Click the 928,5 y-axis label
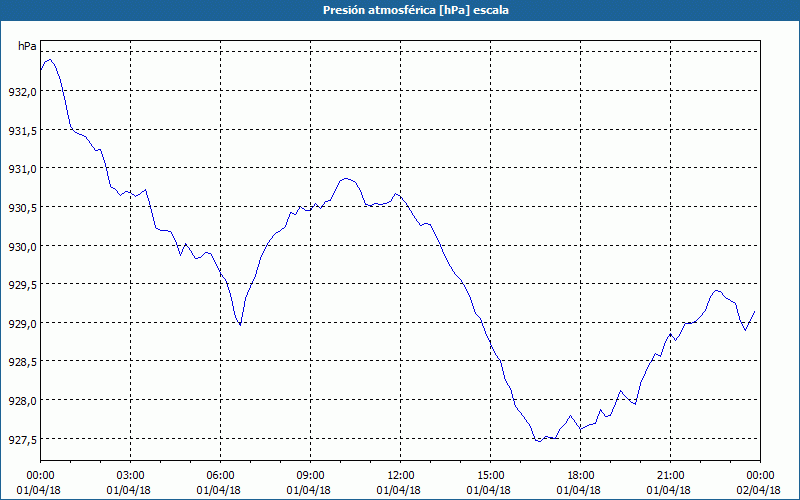Viewport: 800px width, 500px height. coord(22,362)
